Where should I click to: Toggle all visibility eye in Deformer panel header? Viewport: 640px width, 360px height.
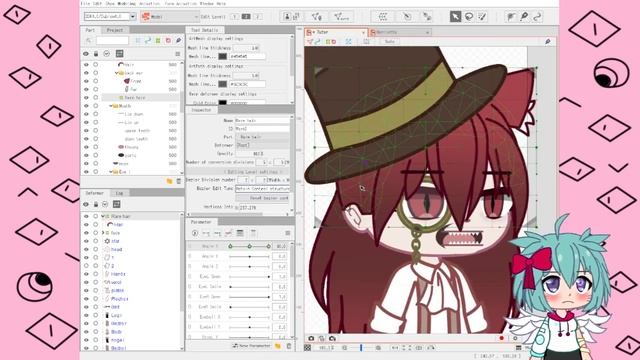pos(86,204)
